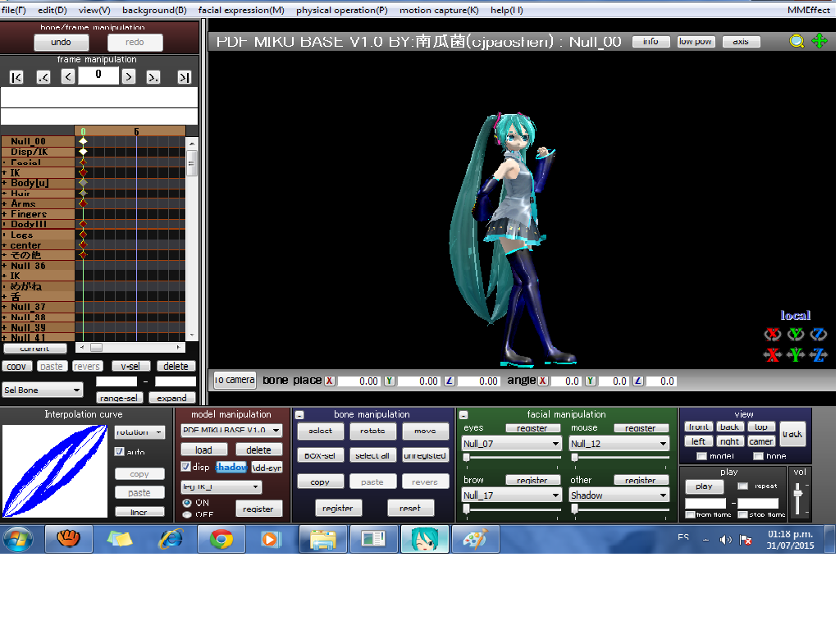This screenshot has width=840, height=630.
Task: Click the yellow magnifier zoom view icon
Action: pos(797,41)
